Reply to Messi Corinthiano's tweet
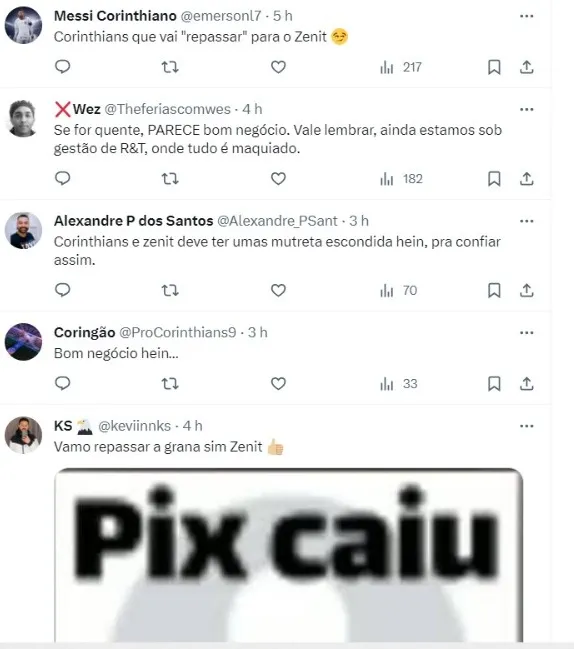 [x=62, y=67]
